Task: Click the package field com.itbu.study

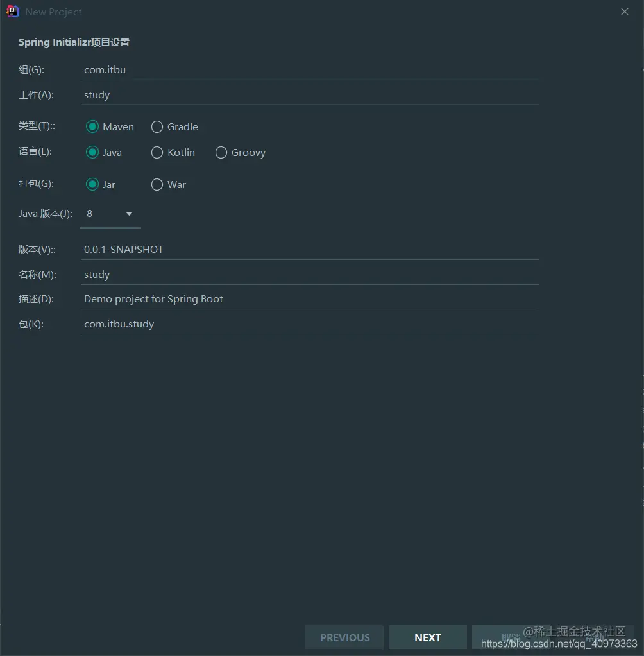Action: pos(309,324)
